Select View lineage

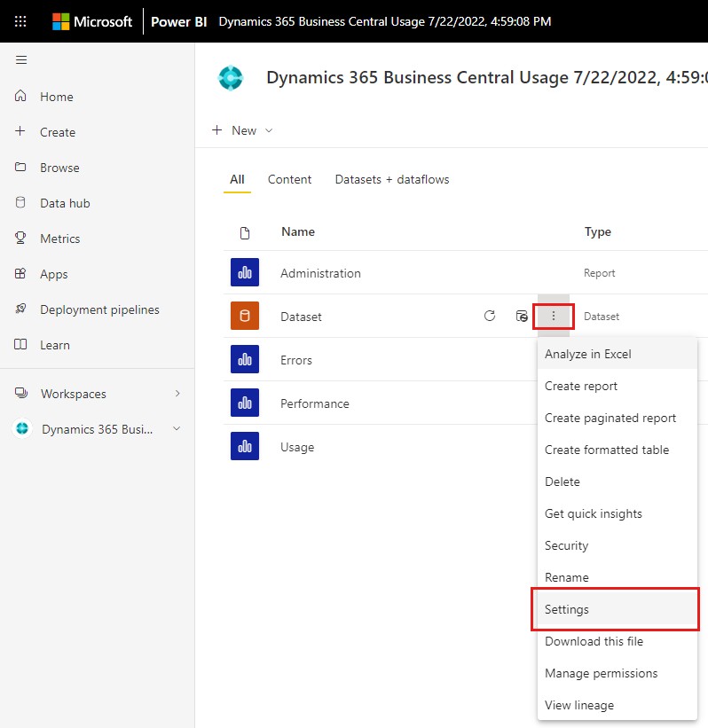[x=618, y=705]
